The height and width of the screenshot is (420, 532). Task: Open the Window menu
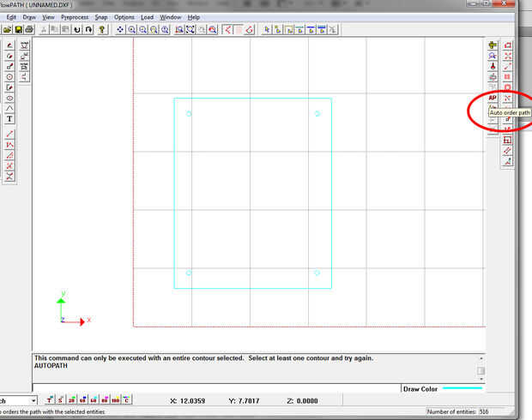pyautogui.click(x=170, y=17)
